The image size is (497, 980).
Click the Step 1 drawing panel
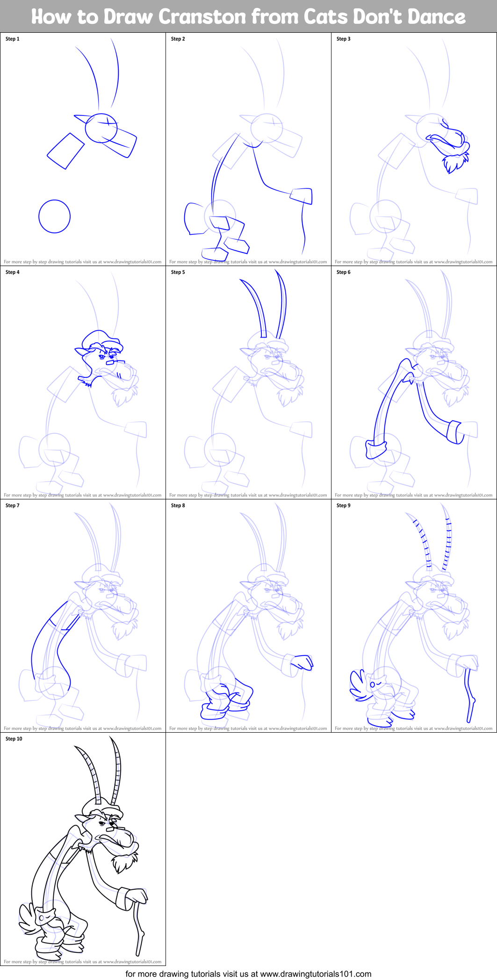pos(83,149)
